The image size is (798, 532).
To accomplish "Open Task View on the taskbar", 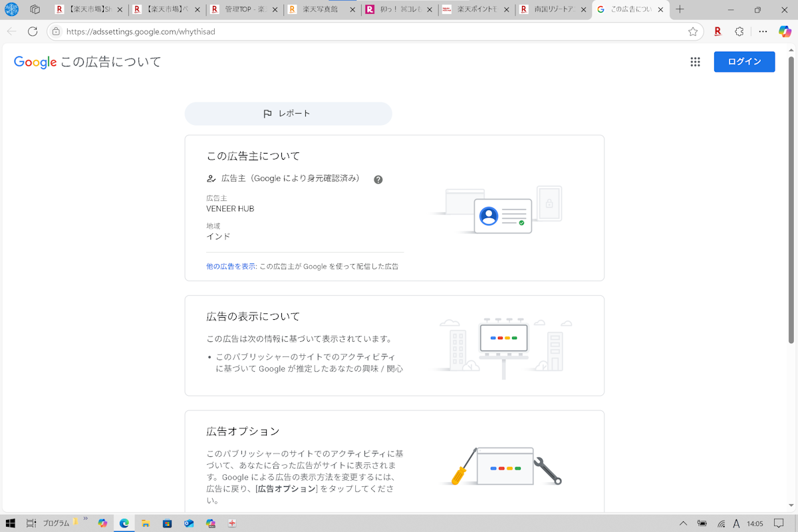I will [31, 523].
